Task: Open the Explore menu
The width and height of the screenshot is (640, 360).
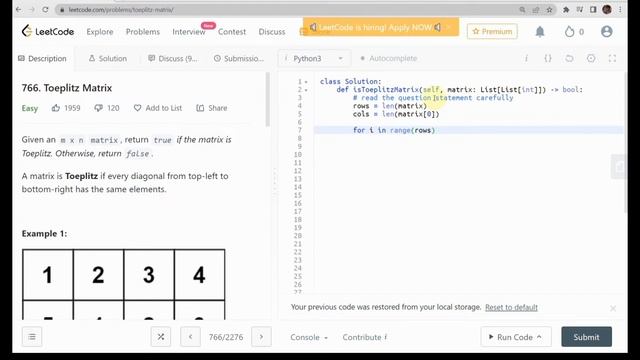Action: (x=100, y=31)
